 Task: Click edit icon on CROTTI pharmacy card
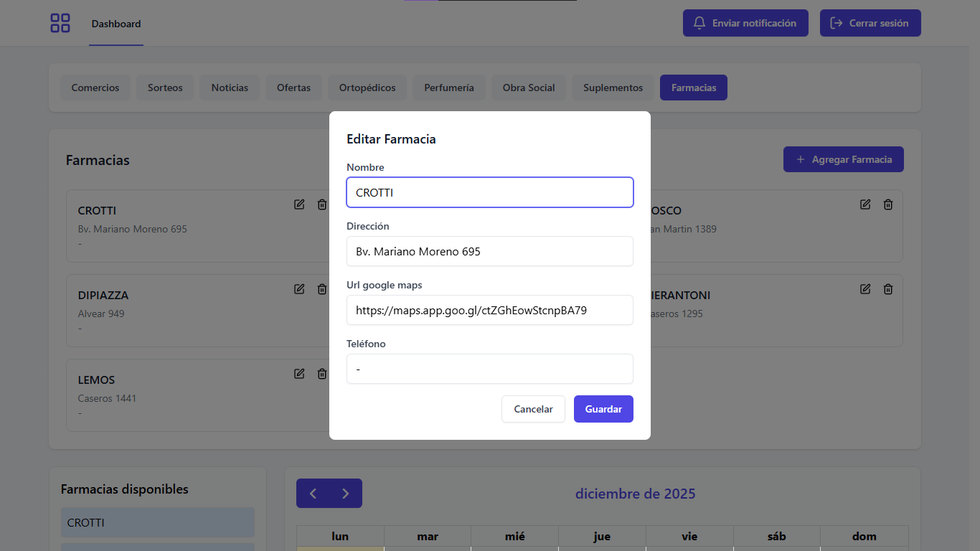click(299, 204)
